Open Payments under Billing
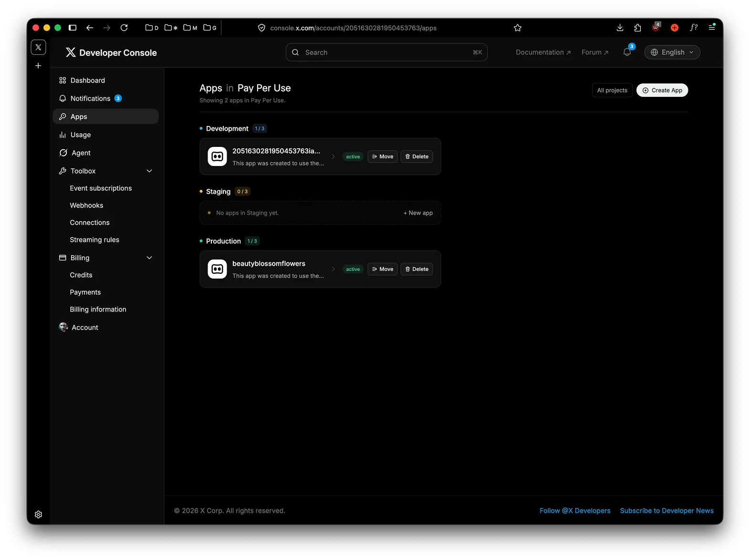Viewport: 750px width, 560px height. [85, 292]
